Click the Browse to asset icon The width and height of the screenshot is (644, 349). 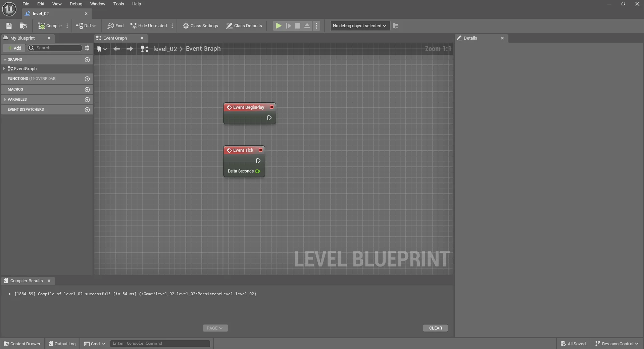(x=23, y=26)
